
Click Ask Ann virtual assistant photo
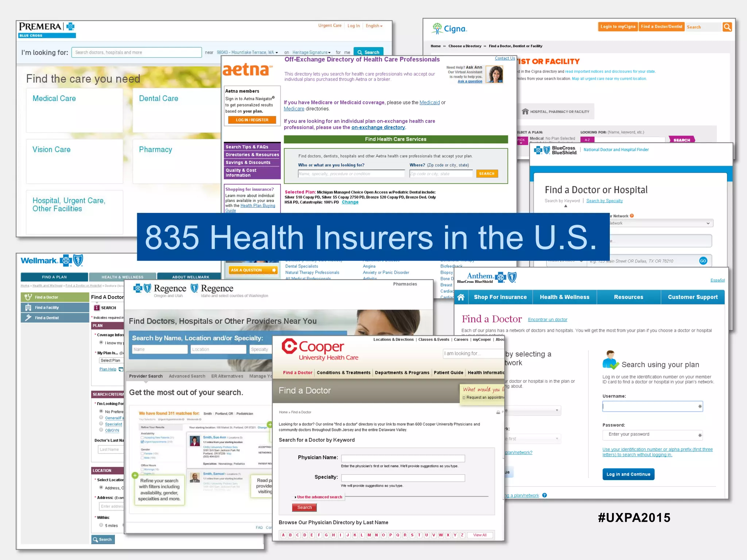[494, 74]
